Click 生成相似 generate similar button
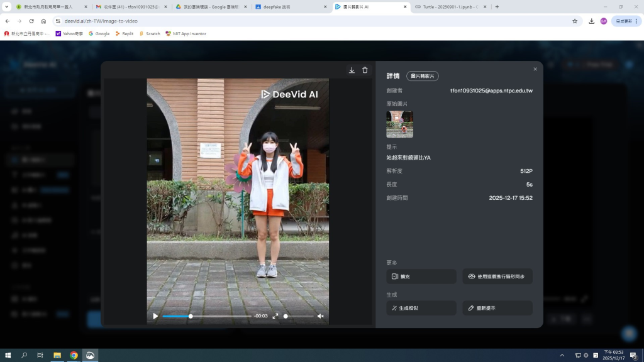Viewport: 644px width, 362px height. point(421,308)
